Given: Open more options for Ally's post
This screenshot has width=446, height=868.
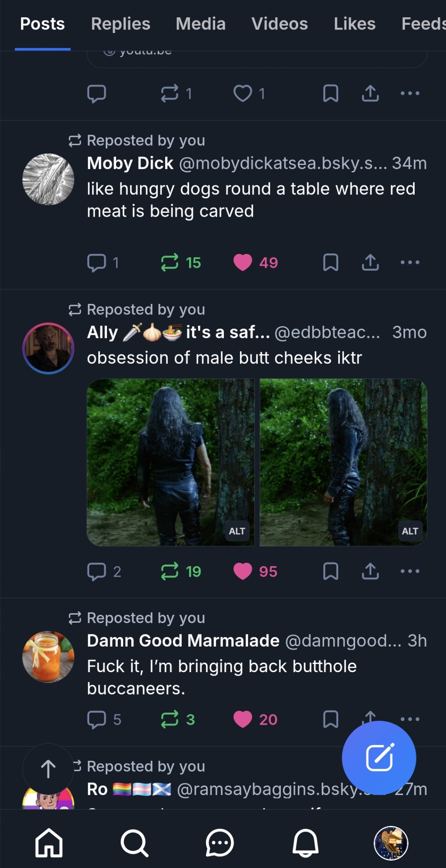Looking at the screenshot, I should coord(410,571).
